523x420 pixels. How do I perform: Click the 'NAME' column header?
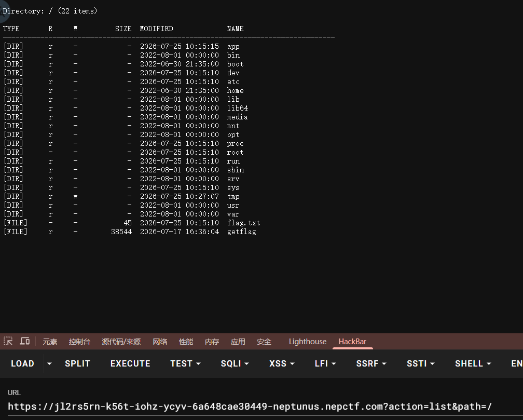pyautogui.click(x=235, y=29)
